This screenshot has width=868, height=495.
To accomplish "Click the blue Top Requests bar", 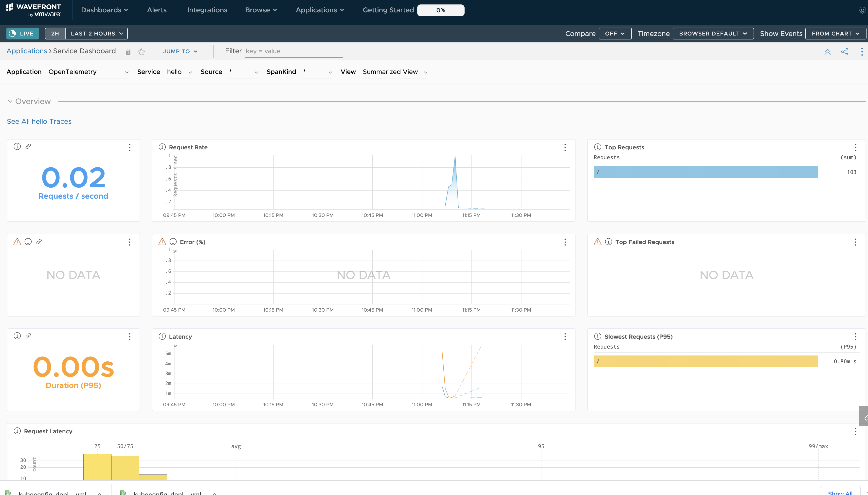I will point(705,172).
